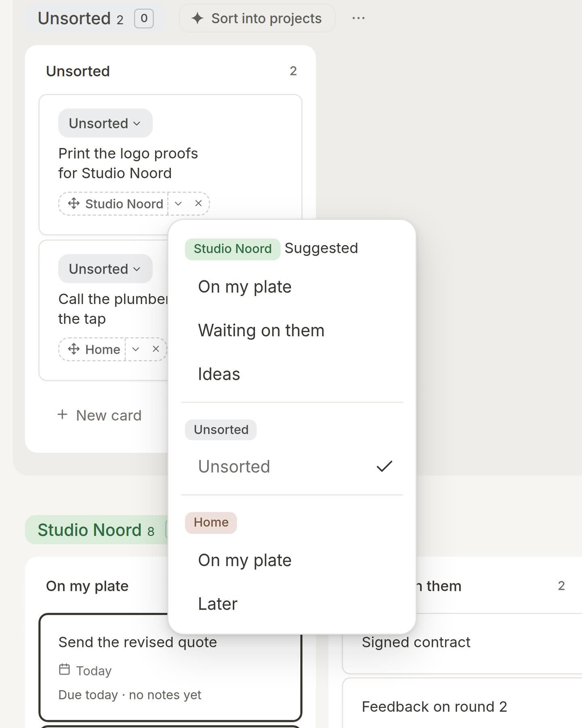Image resolution: width=582 pixels, height=728 pixels.
Task: Click the Home tag in the menu
Action: click(211, 522)
